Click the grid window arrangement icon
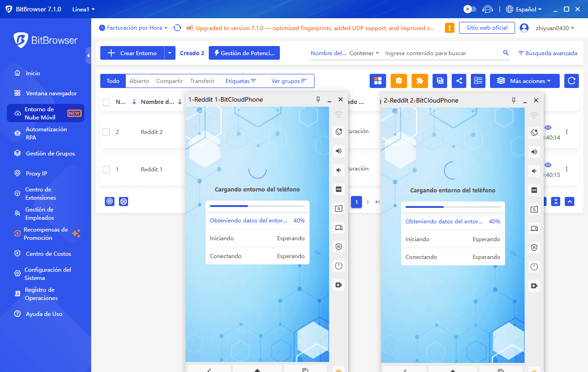The width and height of the screenshot is (588, 372). (377, 81)
